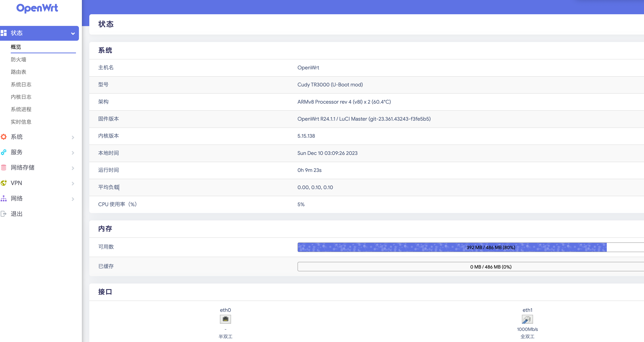Click the eth0 port icon
The width and height of the screenshot is (644, 342).
225,319
